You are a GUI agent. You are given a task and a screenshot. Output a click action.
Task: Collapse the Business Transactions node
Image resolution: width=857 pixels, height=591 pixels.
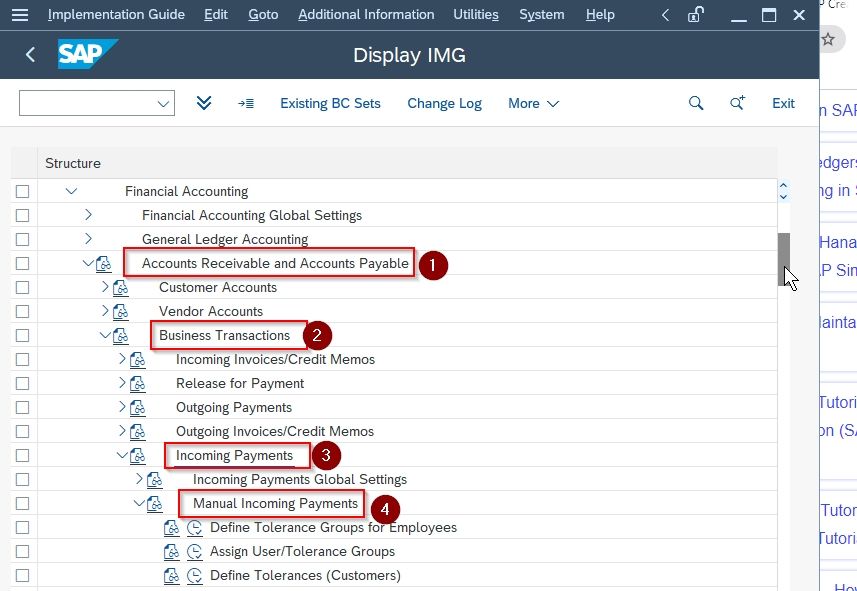105,335
